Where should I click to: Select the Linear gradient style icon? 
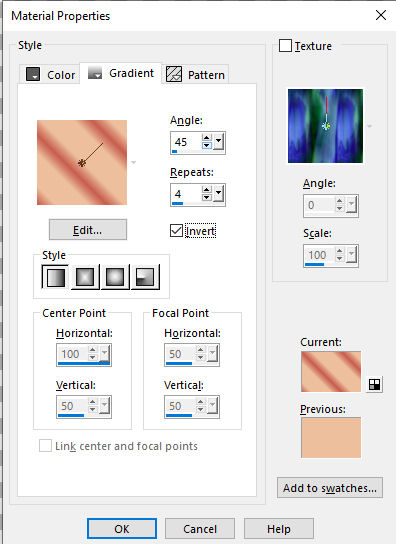[x=55, y=277]
